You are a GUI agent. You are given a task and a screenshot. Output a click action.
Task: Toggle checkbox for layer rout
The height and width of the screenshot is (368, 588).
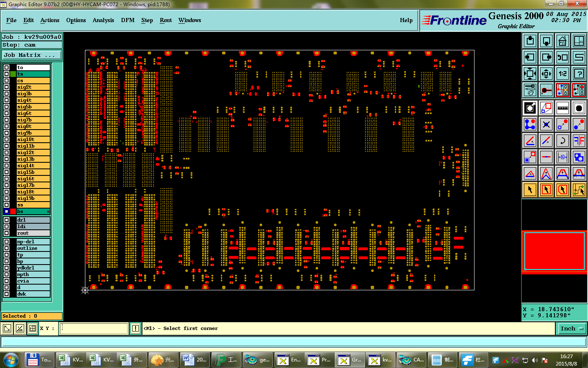pyautogui.click(x=7, y=233)
